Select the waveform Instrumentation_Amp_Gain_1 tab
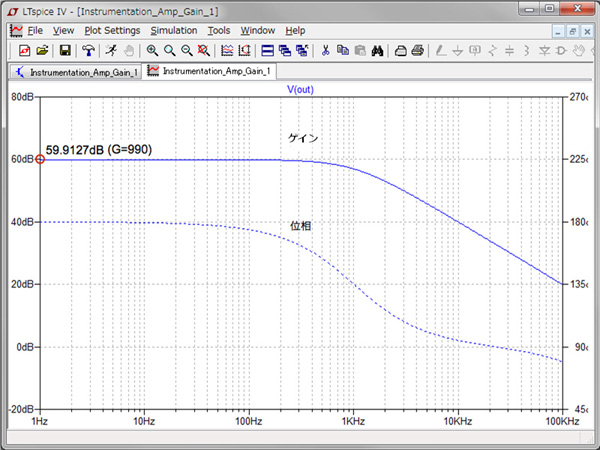The image size is (600, 450). click(209, 72)
